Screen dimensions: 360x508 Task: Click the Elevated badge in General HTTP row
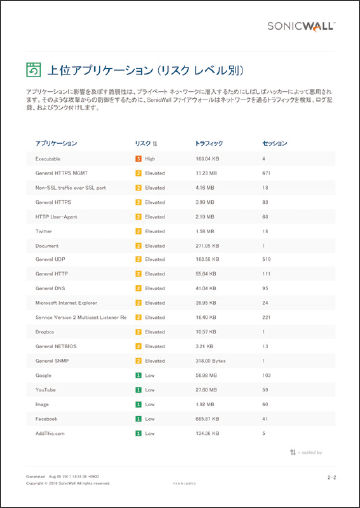(x=138, y=274)
